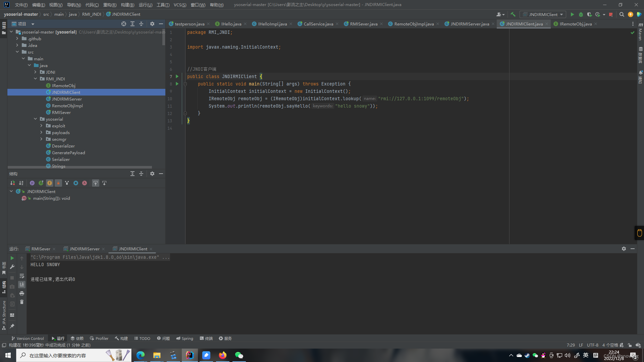Toggle 'Show lambdas' in the Structure panel
This screenshot has width=644, height=362.
coord(85,183)
